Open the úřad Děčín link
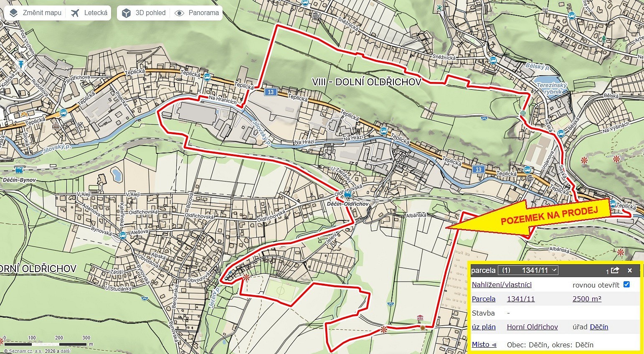 [599, 327]
